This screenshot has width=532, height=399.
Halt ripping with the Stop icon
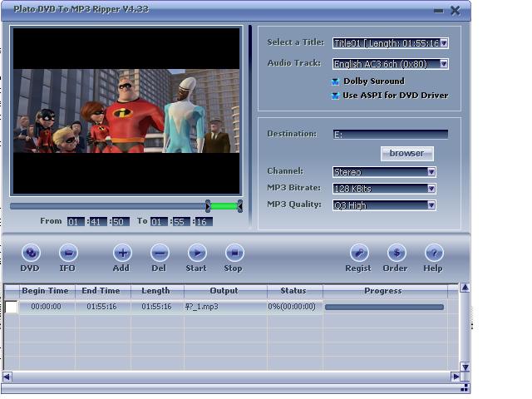[x=234, y=253]
